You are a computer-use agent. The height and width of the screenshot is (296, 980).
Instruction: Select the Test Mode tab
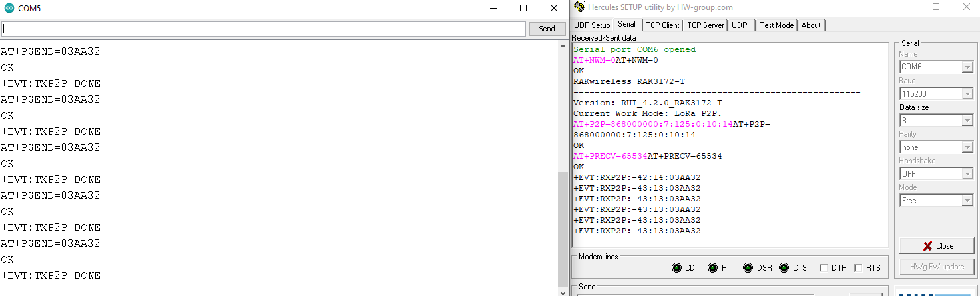(x=776, y=25)
